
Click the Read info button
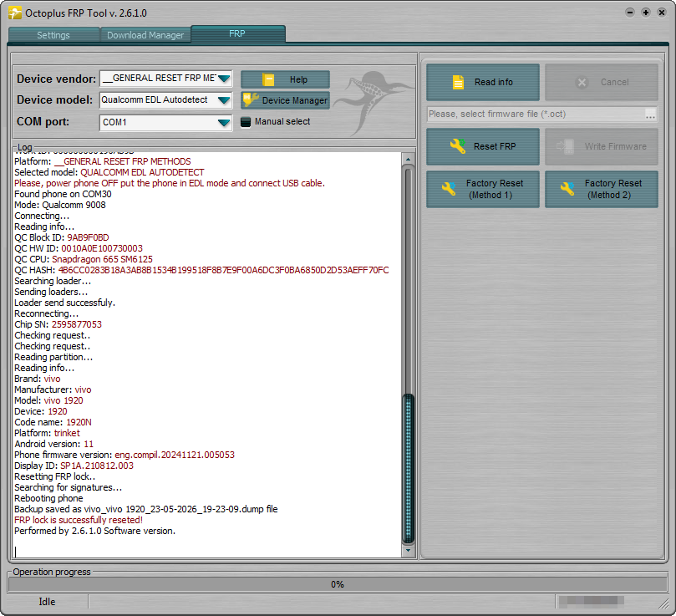[483, 82]
